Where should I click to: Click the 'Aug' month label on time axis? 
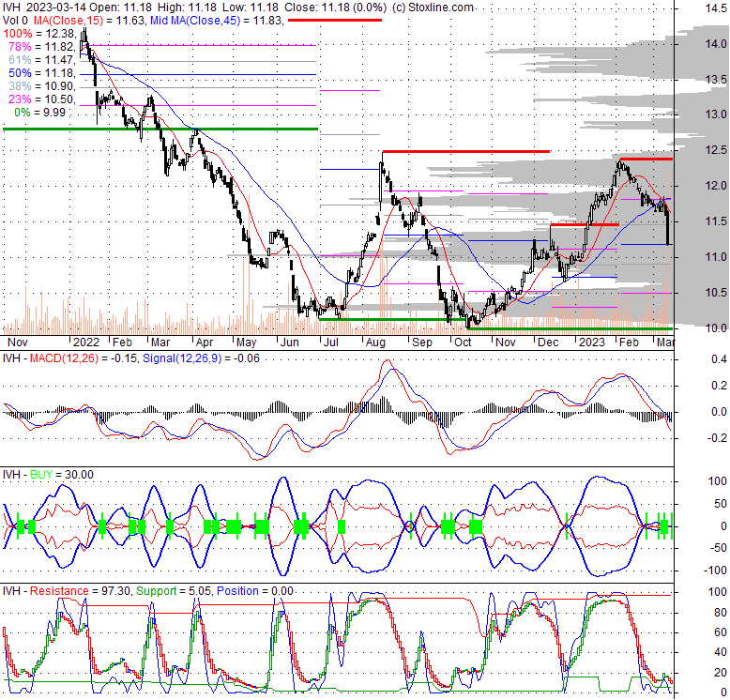pyautogui.click(x=375, y=342)
